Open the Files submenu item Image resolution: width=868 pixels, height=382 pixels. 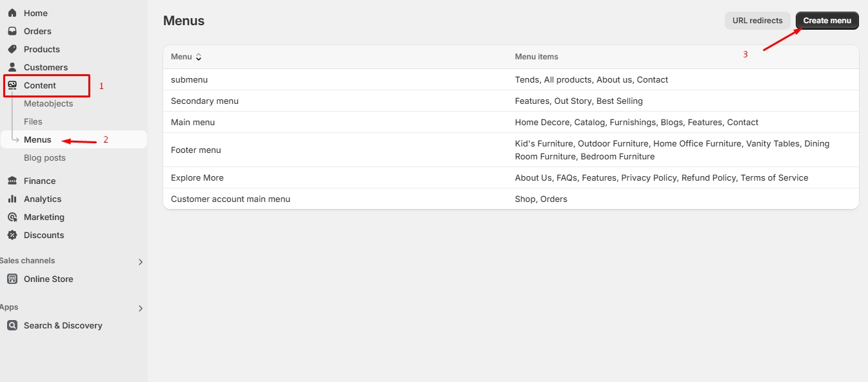(33, 121)
